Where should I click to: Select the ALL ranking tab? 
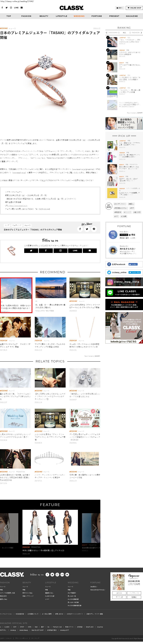[124, 33]
